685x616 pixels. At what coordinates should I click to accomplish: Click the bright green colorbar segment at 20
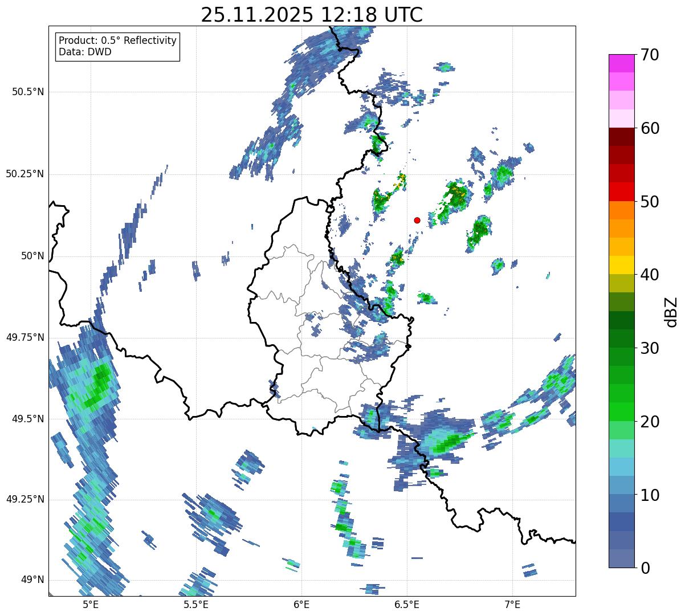click(622, 412)
